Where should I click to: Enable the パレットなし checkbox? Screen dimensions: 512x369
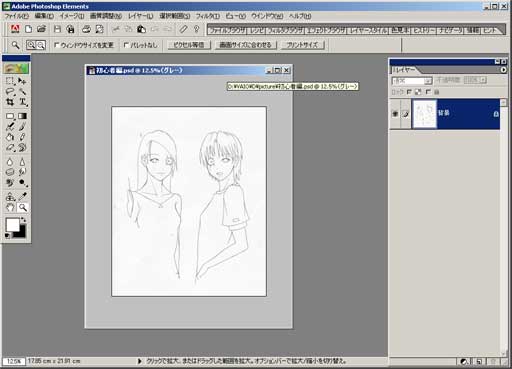[x=126, y=45]
